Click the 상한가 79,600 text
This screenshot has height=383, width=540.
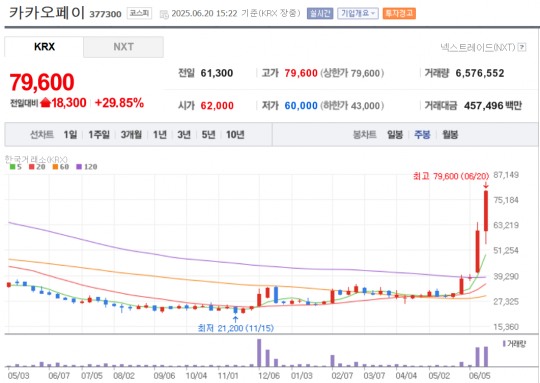pos(352,73)
